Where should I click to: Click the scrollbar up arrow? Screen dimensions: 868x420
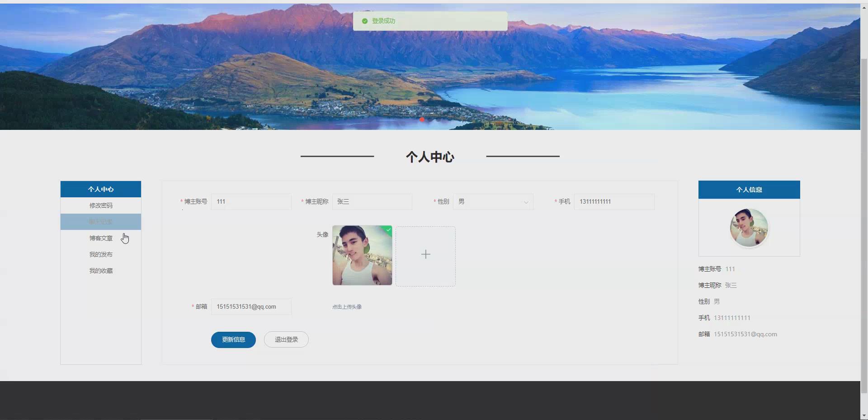[864, 7]
